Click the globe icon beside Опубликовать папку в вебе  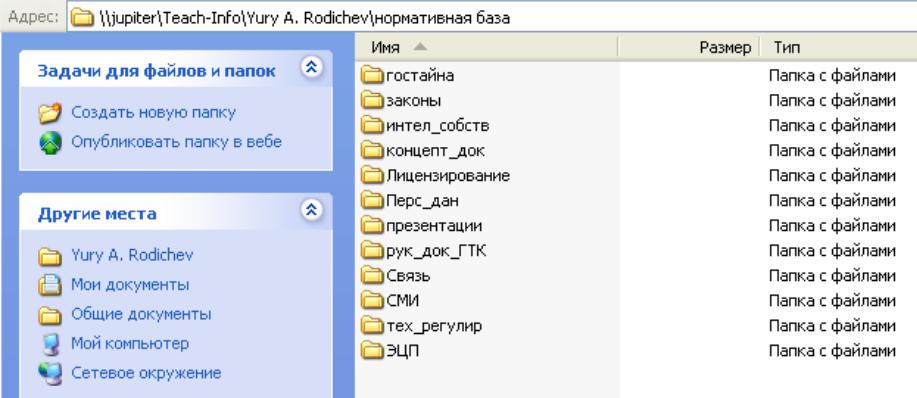coord(50,142)
